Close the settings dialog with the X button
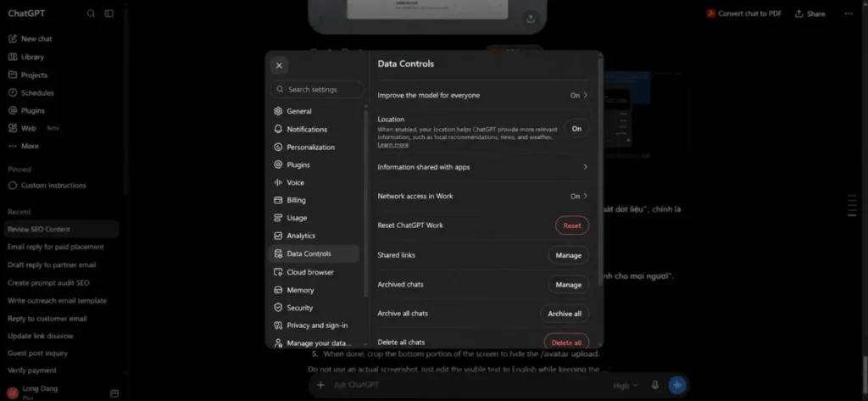 click(x=279, y=65)
